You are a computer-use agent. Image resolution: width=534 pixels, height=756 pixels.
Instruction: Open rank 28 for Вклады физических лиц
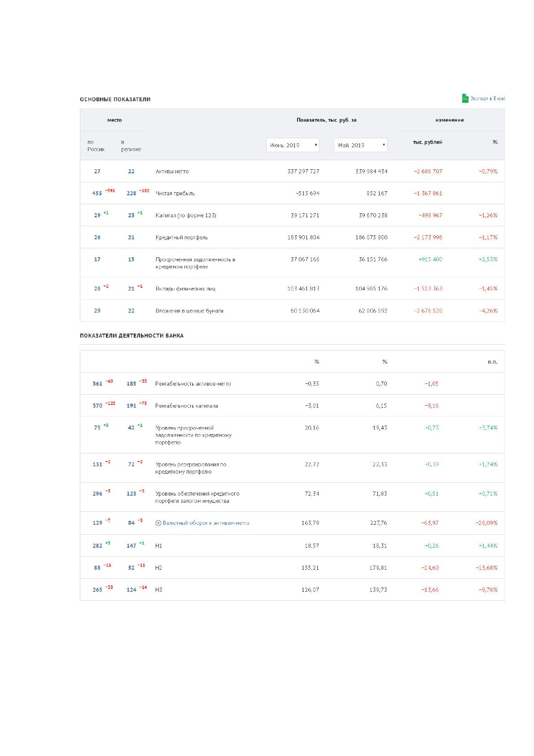(97, 289)
